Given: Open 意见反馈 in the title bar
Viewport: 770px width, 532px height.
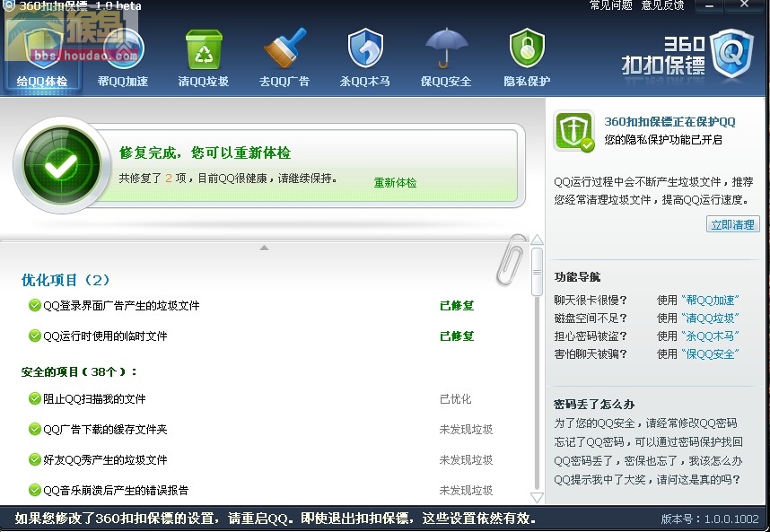Looking at the screenshot, I should click(662, 5).
